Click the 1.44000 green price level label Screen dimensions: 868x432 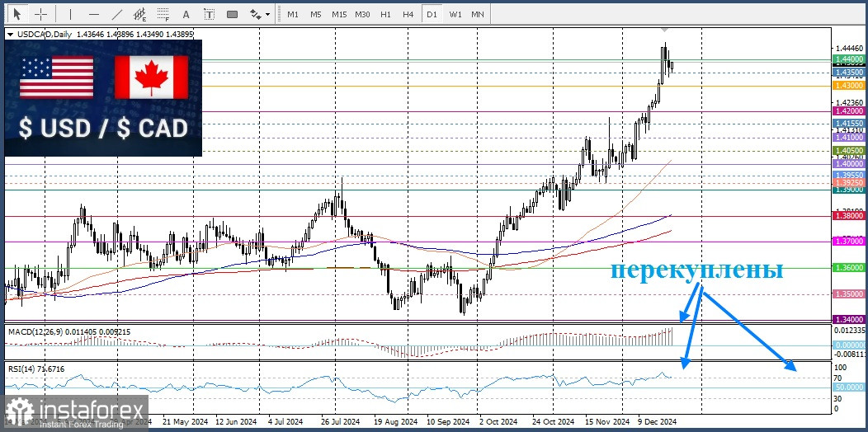pos(847,59)
